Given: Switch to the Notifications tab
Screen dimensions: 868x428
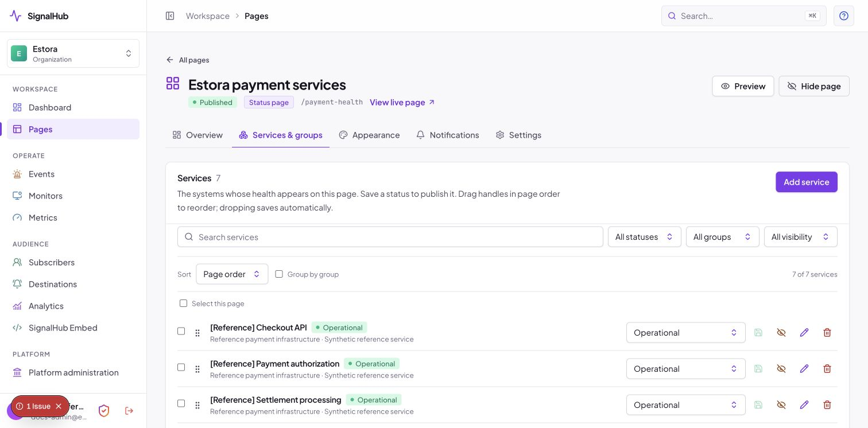Looking at the screenshot, I should coord(448,135).
